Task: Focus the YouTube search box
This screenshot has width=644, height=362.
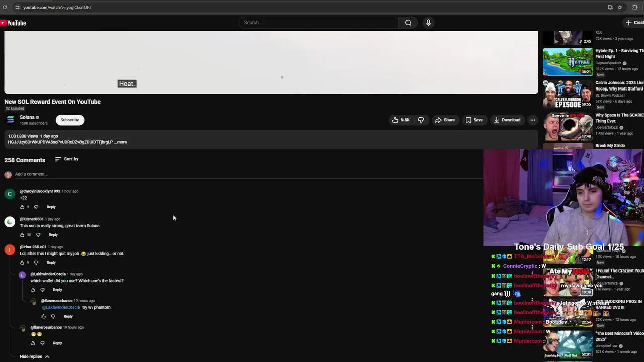Action: click(x=319, y=23)
